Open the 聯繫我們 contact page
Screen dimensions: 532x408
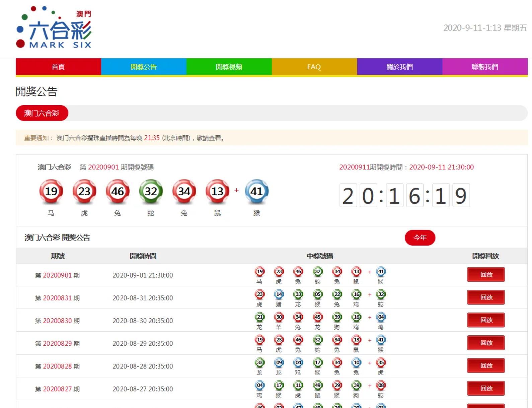tap(485, 67)
